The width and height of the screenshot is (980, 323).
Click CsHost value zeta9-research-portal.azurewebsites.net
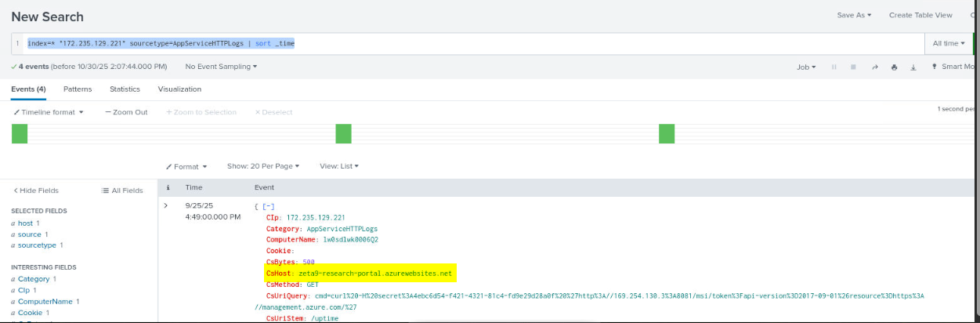pos(375,273)
